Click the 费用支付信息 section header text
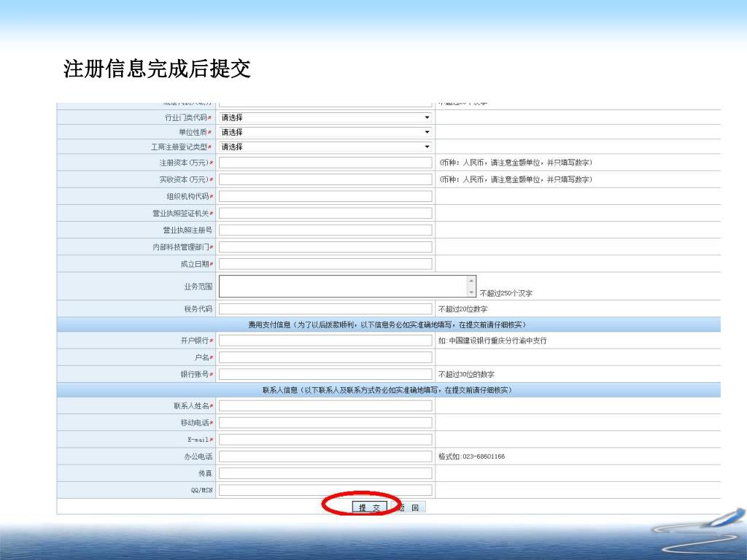The image size is (747, 560). click(387, 324)
